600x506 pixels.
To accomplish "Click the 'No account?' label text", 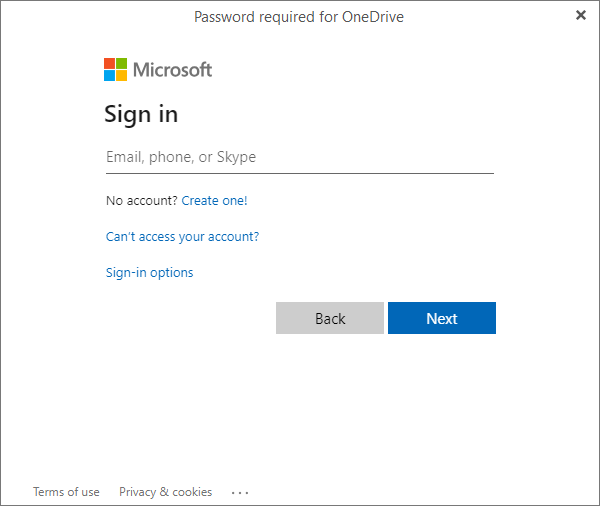I will [141, 201].
